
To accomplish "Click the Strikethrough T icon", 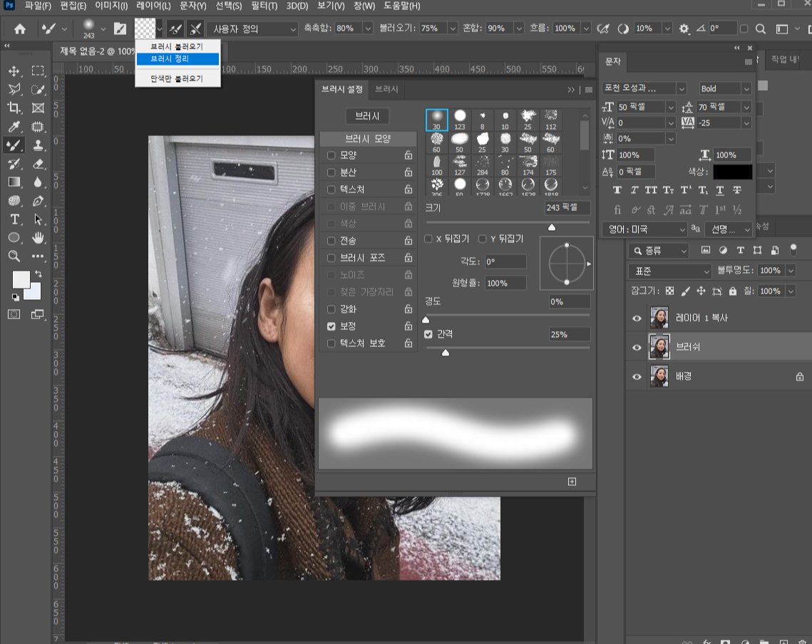I will pos(737,190).
